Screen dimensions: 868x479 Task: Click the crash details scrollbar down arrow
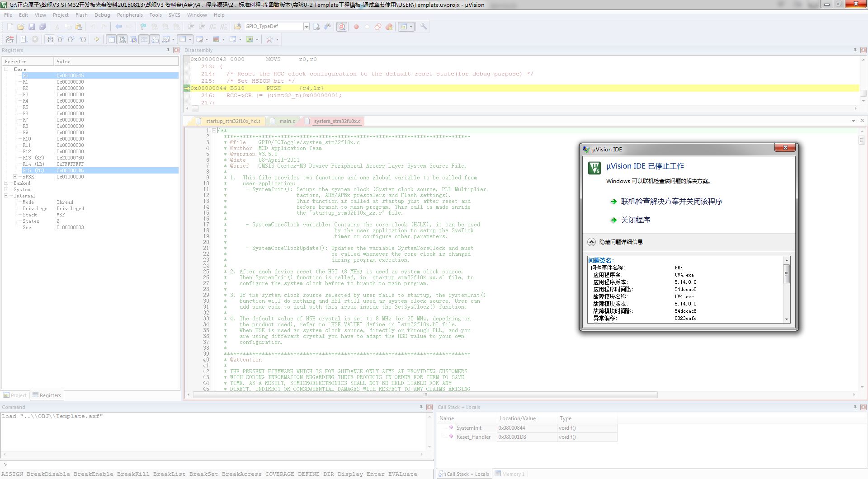pyautogui.click(x=787, y=319)
